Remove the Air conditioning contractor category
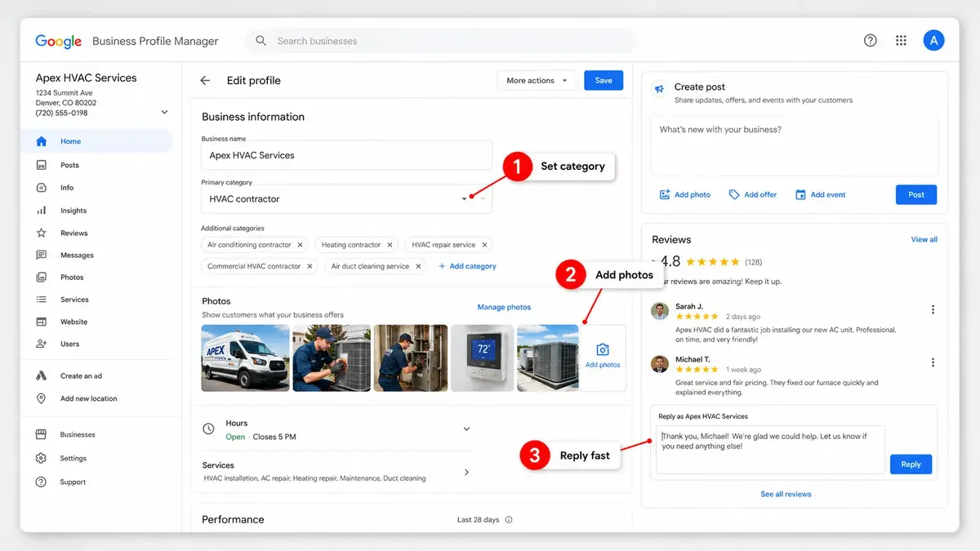 click(300, 245)
